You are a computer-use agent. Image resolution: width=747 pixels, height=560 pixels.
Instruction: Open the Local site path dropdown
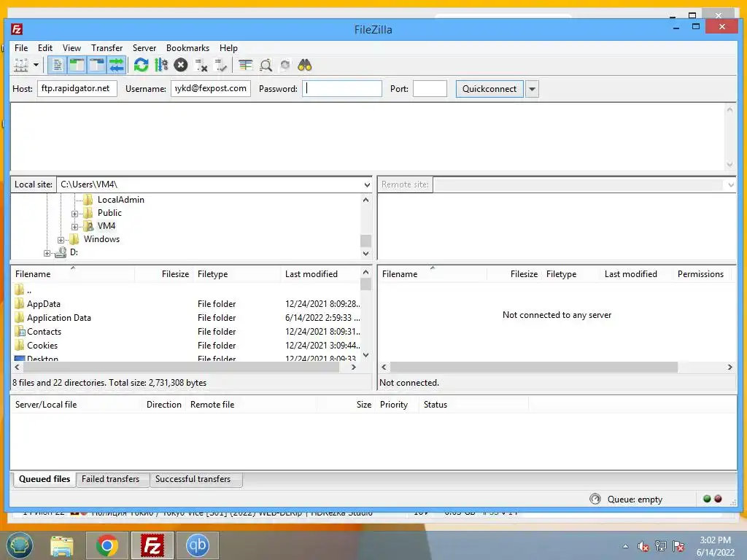[x=367, y=184]
